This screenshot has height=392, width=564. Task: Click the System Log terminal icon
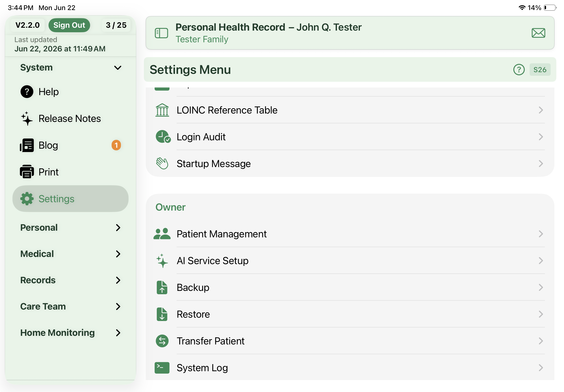click(162, 367)
